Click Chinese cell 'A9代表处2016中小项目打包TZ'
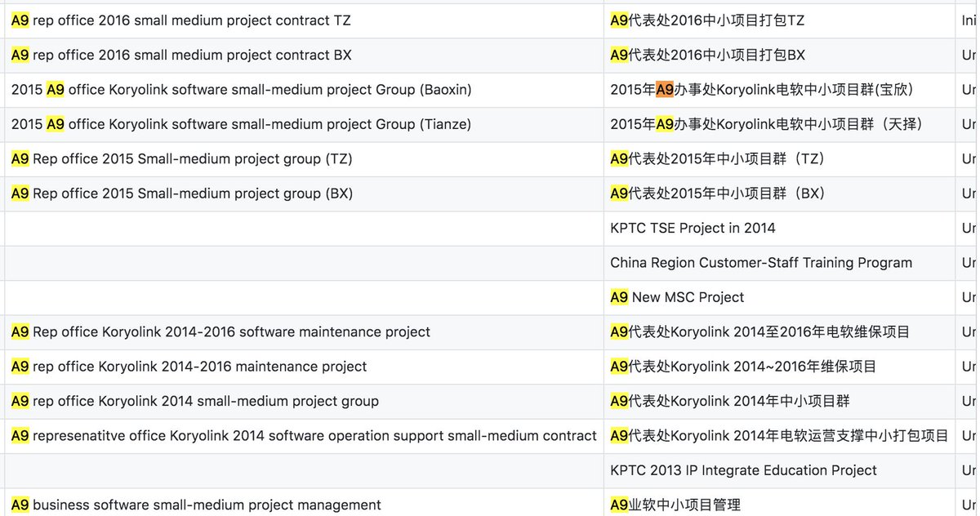The width and height of the screenshot is (980, 516). click(x=780, y=20)
